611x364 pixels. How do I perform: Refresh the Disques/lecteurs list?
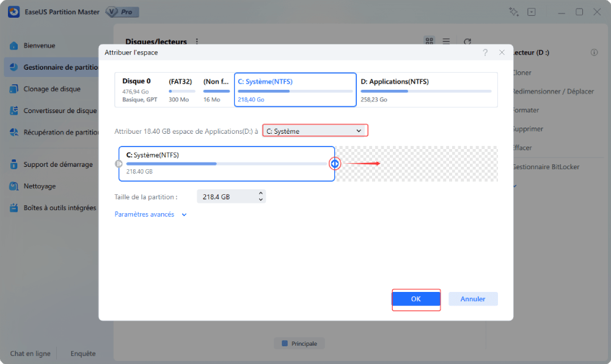pyautogui.click(x=467, y=42)
